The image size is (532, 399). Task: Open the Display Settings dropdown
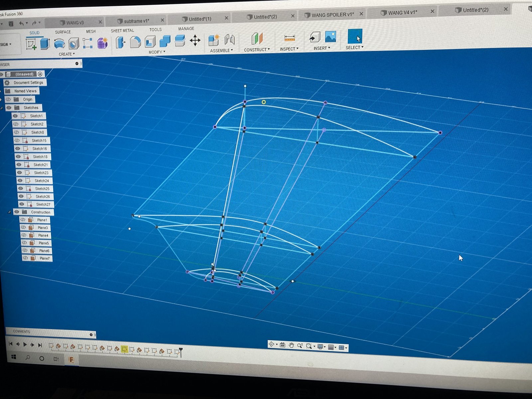click(x=321, y=347)
